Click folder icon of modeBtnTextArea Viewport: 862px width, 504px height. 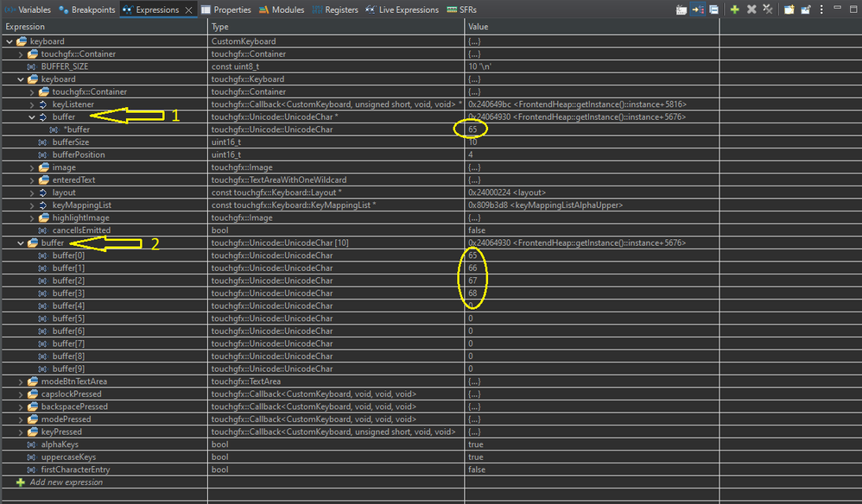pos(33,381)
